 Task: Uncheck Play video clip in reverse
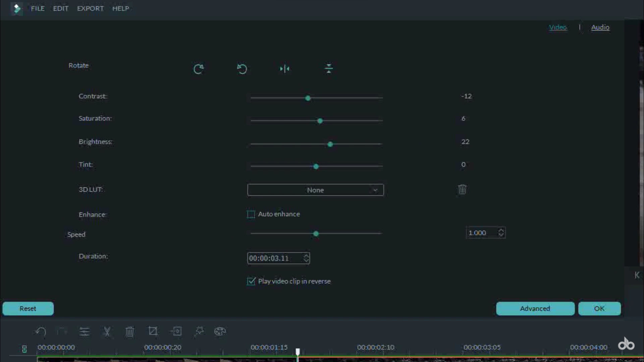point(251,282)
